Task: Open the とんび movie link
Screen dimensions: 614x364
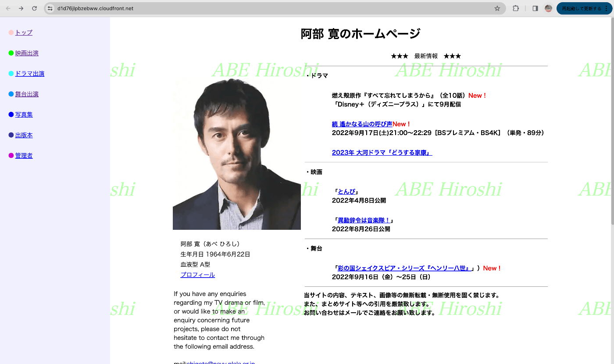Action: point(346,192)
